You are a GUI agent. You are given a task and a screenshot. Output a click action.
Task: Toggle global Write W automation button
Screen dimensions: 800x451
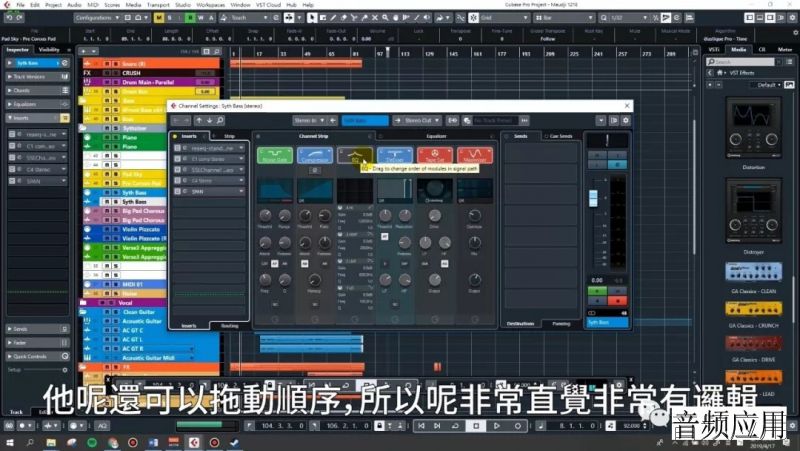click(x=201, y=18)
